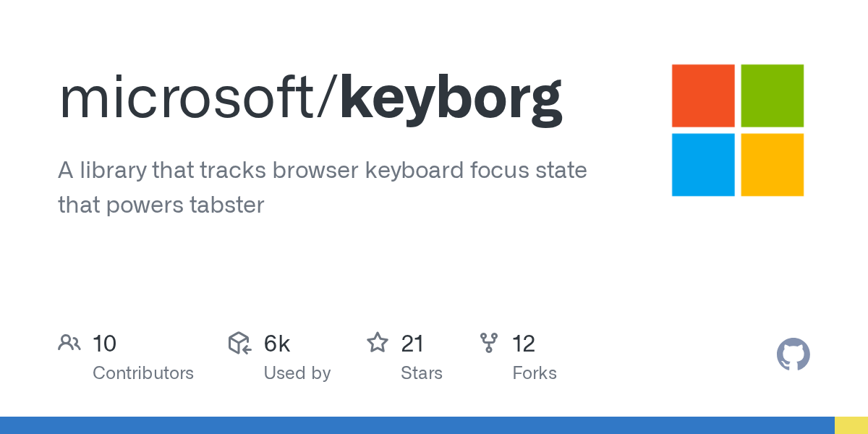This screenshot has width=868, height=434.
Task: Click the 21 stars count
Action: (x=412, y=344)
